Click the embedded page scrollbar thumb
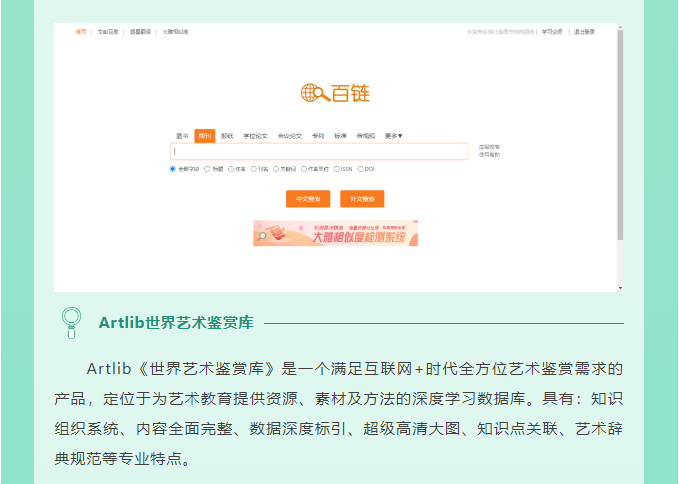679x484 pixels. click(x=620, y=135)
